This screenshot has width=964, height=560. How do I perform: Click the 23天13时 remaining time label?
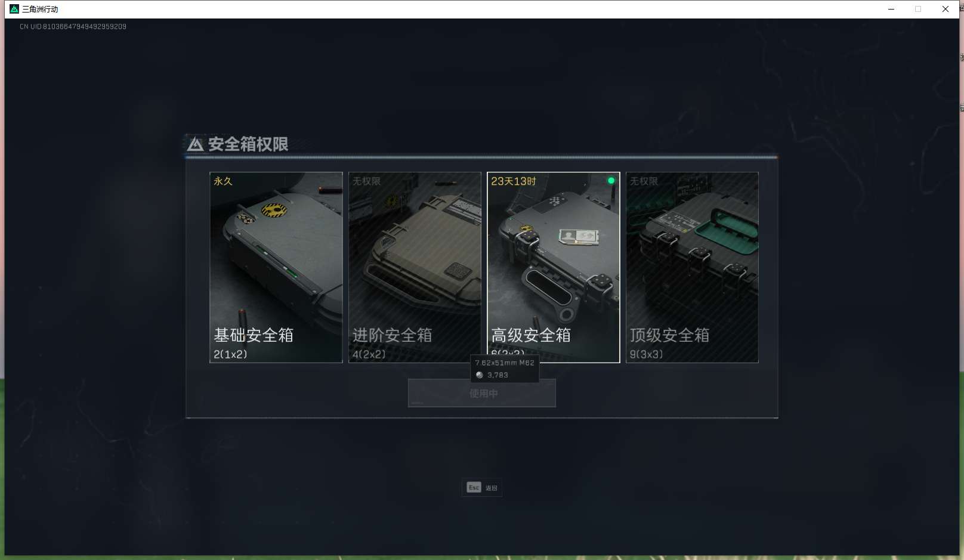click(x=514, y=181)
